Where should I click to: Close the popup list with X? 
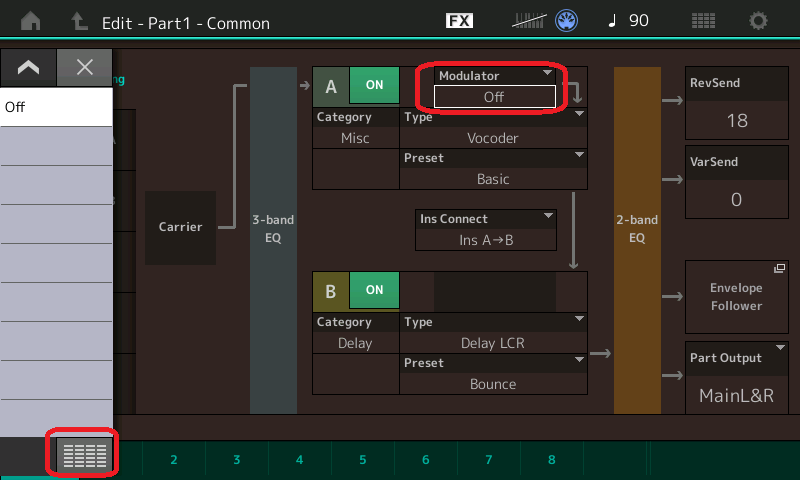(85, 67)
